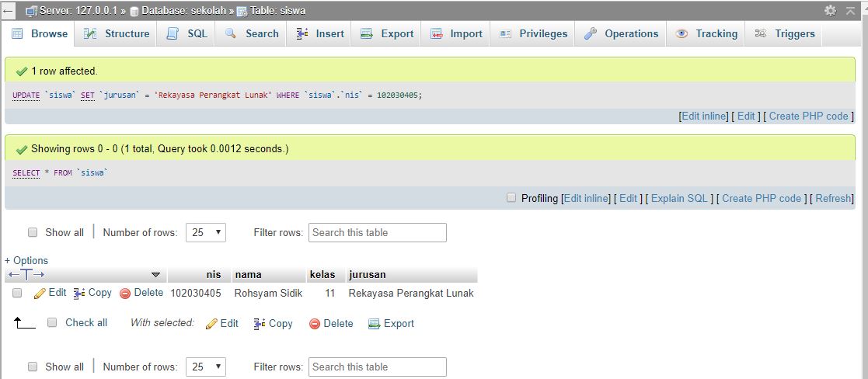Click the Refresh link
Image resolution: width=868 pixels, height=379 pixels.
[x=833, y=198]
